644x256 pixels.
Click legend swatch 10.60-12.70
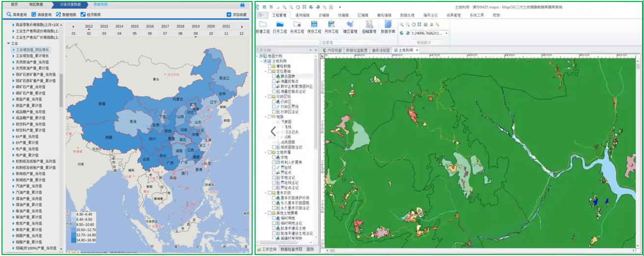tap(73, 230)
